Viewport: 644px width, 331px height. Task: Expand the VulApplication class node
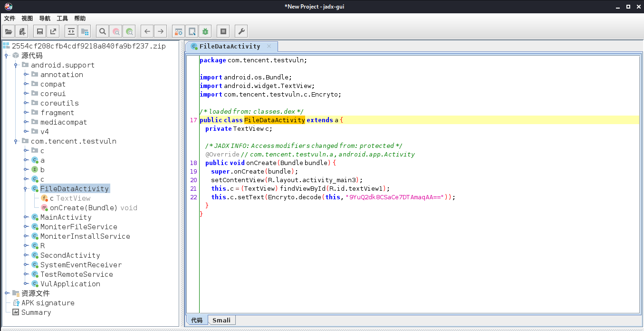coord(26,284)
